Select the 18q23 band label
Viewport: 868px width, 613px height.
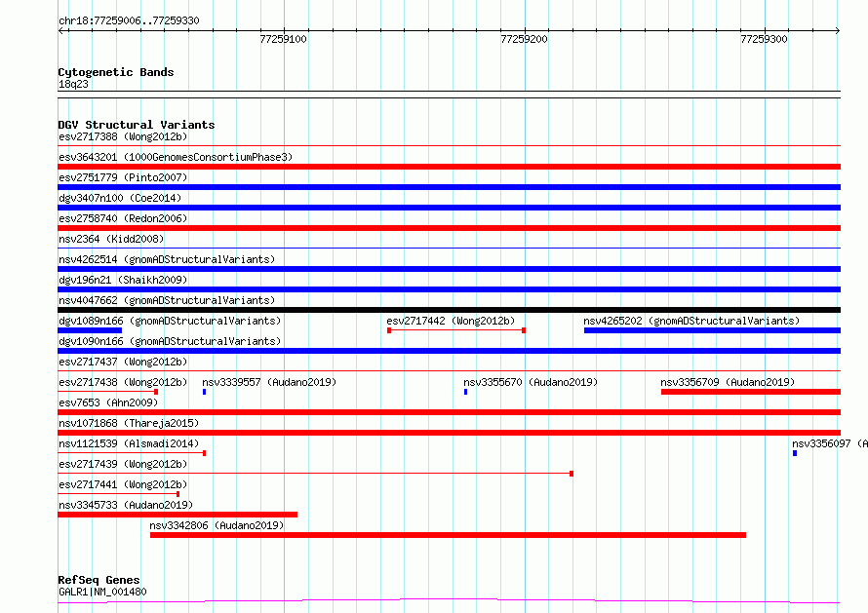tap(73, 84)
